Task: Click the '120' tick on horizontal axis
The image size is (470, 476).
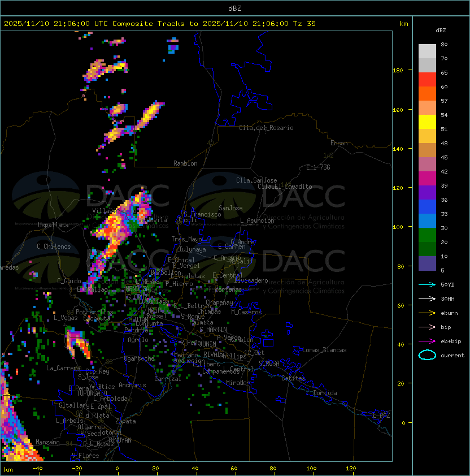Action: [x=351, y=469]
